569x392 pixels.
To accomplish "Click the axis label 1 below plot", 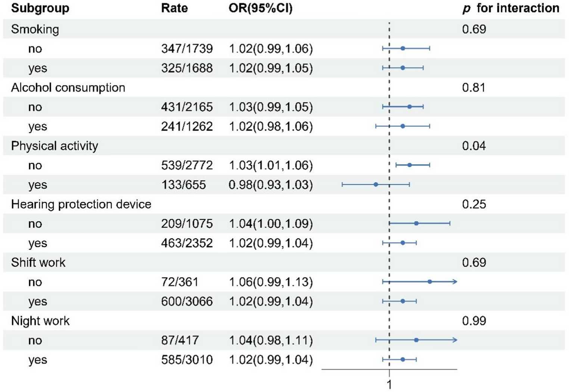I will (x=389, y=384).
